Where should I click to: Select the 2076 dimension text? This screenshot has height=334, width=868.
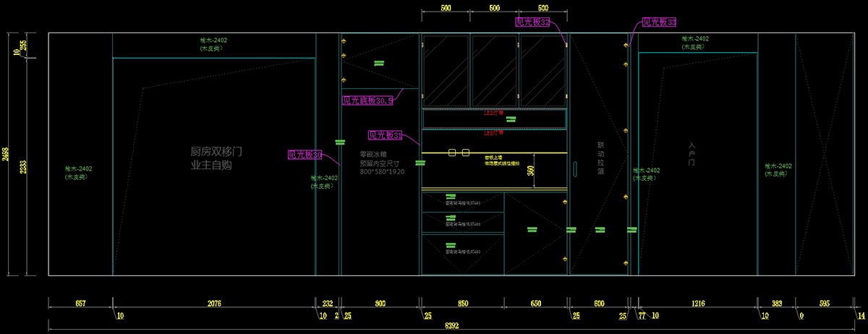coord(215,304)
